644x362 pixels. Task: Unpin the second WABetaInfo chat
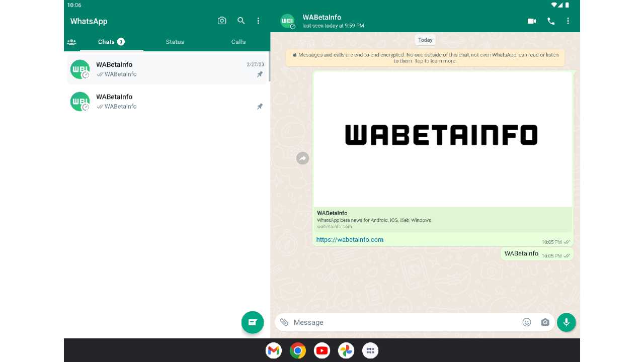[260, 106]
